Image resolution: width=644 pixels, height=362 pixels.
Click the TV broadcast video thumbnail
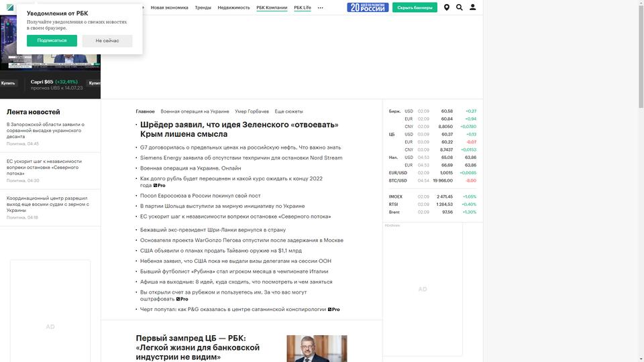[x=50, y=42]
